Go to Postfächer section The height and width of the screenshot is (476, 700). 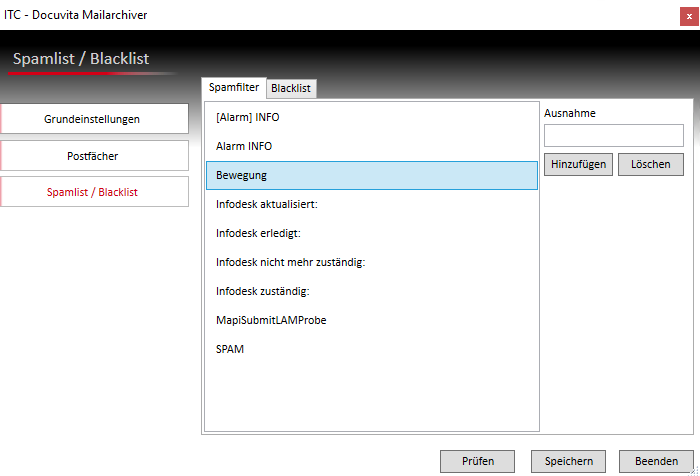[x=94, y=156]
